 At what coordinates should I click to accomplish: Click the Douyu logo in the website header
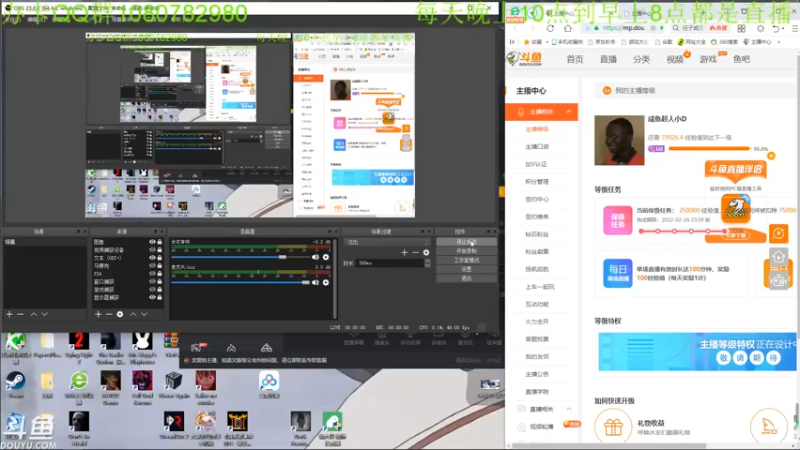[525, 59]
